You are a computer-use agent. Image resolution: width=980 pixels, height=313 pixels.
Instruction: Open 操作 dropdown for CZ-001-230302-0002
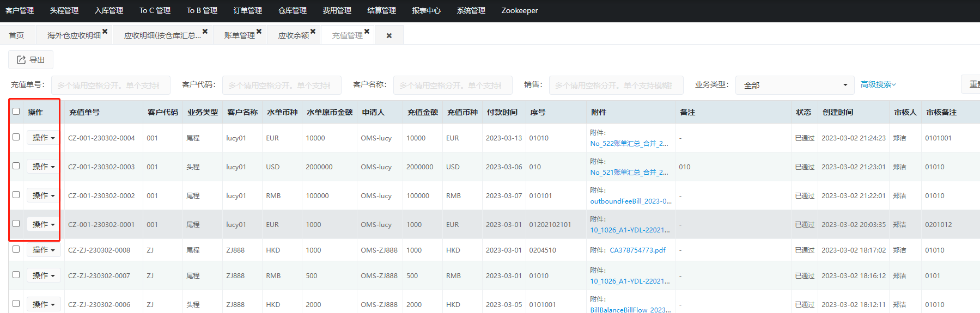tap(44, 195)
